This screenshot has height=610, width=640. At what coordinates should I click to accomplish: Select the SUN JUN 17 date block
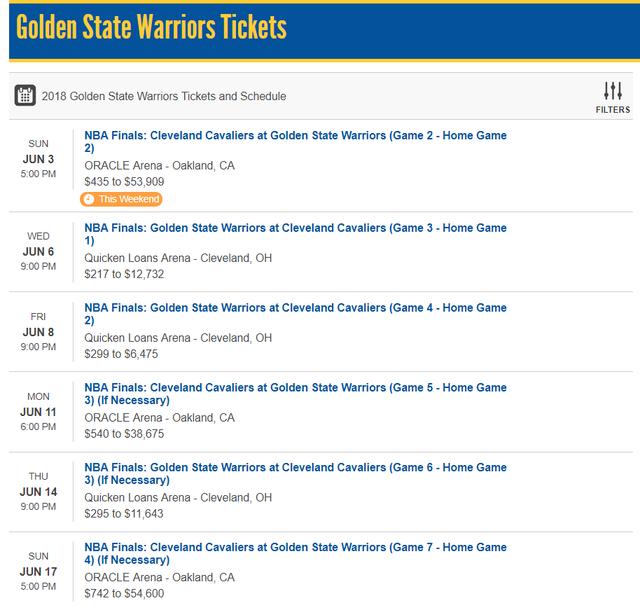coord(39,571)
